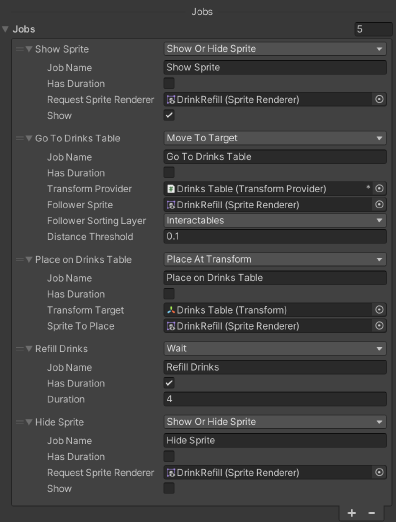Toggle Has Duration under Go To Drinks Table
The image size is (396, 522).
[x=169, y=173]
